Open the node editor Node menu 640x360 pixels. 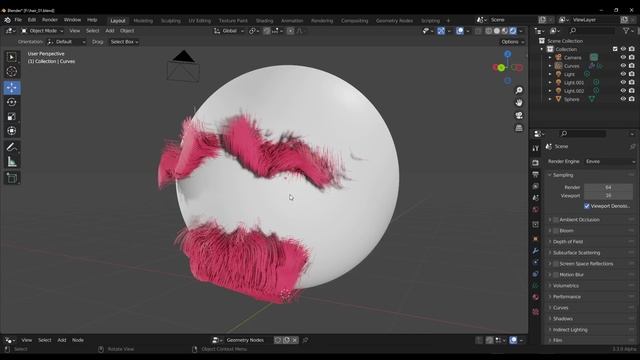coord(78,340)
